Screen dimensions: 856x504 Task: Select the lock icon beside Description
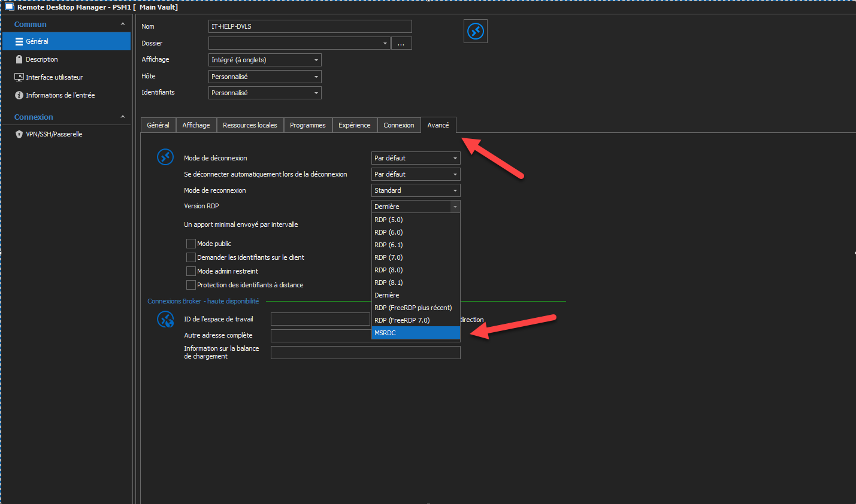click(x=18, y=59)
